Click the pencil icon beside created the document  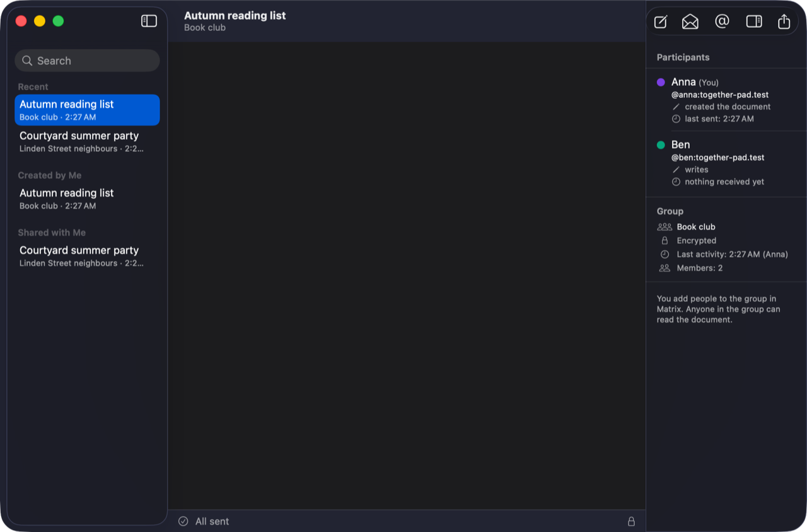(676, 107)
